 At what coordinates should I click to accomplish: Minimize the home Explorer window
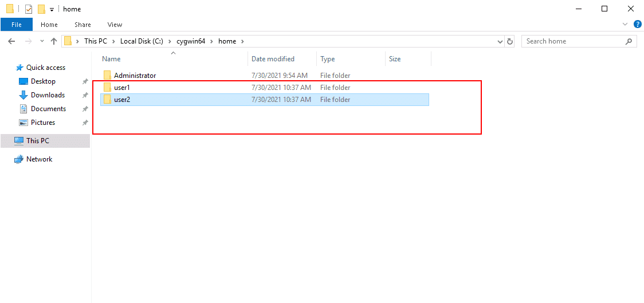point(578,9)
